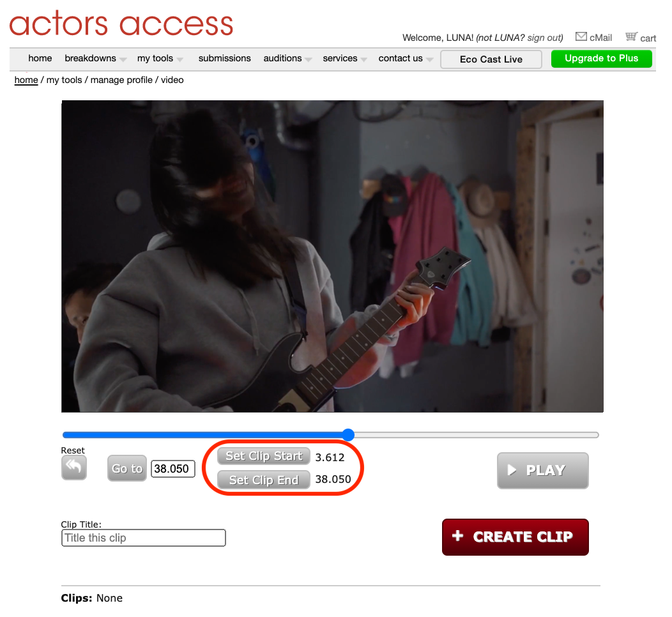Open the shopping cart icon
The height and width of the screenshot is (617, 672).
(x=631, y=36)
